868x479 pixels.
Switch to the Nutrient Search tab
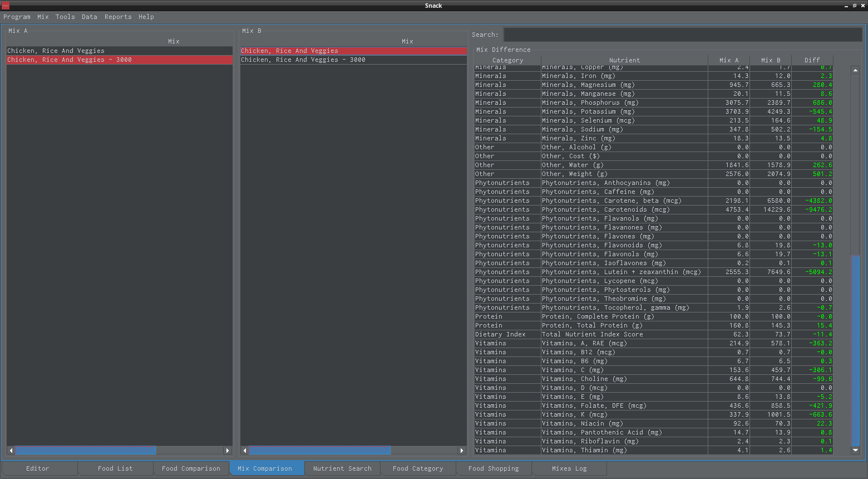342,468
